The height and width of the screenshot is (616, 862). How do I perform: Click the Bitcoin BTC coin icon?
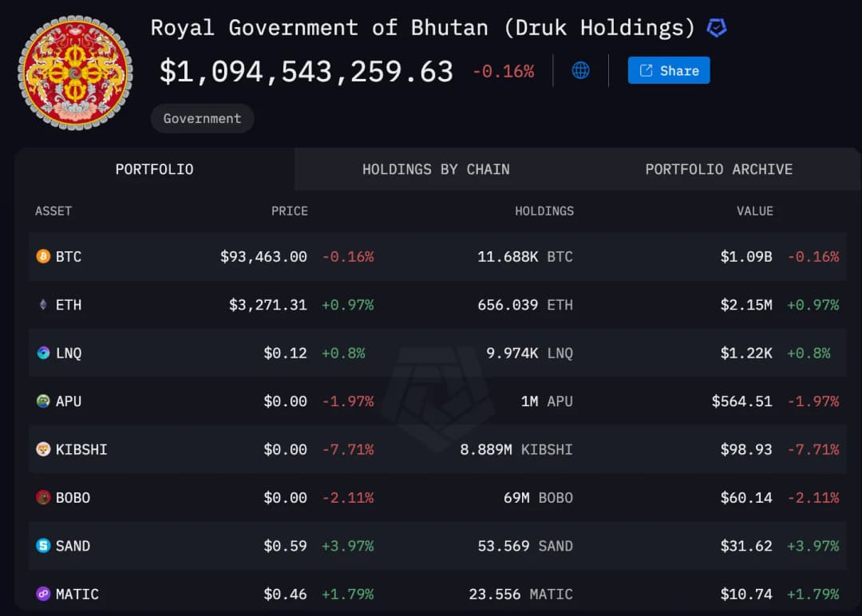click(43, 256)
